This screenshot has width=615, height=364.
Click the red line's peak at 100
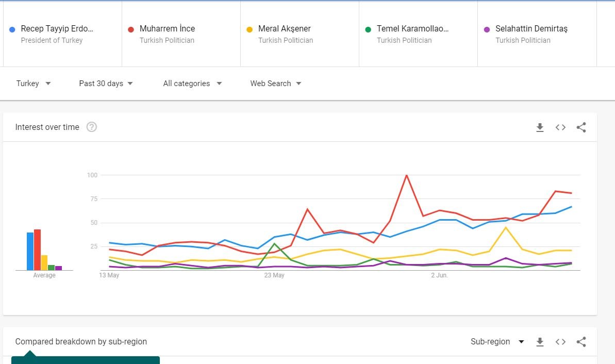pyautogui.click(x=406, y=175)
